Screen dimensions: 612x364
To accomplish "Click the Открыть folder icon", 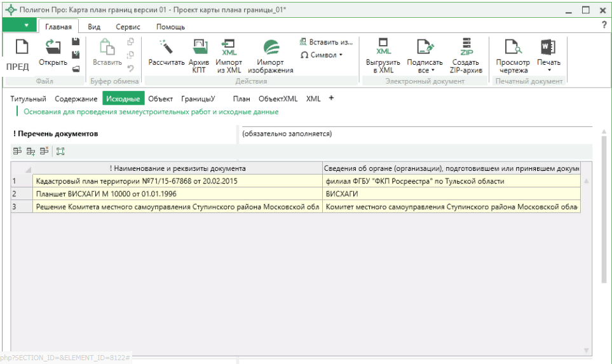I will coord(53,48).
